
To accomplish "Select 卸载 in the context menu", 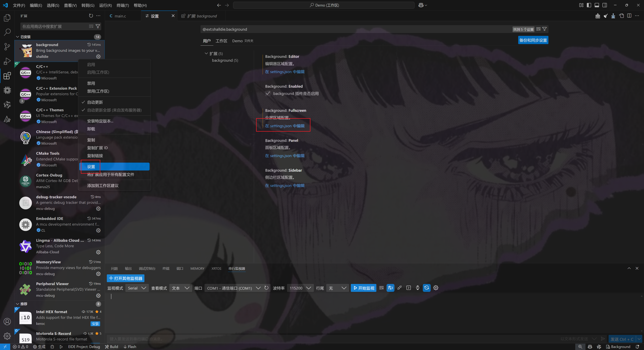I will tap(115, 129).
